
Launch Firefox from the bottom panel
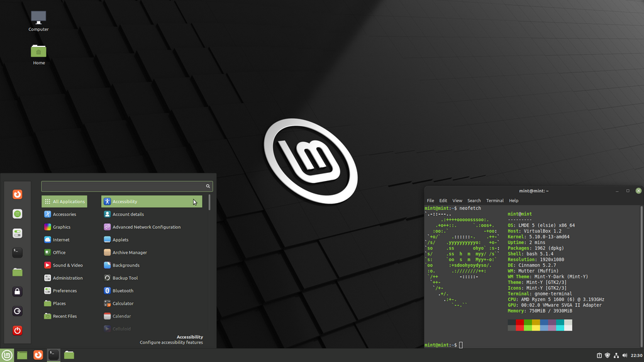click(x=38, y=355)
